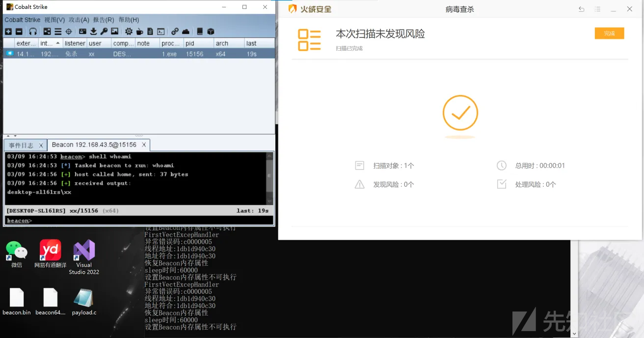The image size is (644, 338).
Task: Close the Beacon 192.168.43.5@15156 tab
Action: (144, 145)
